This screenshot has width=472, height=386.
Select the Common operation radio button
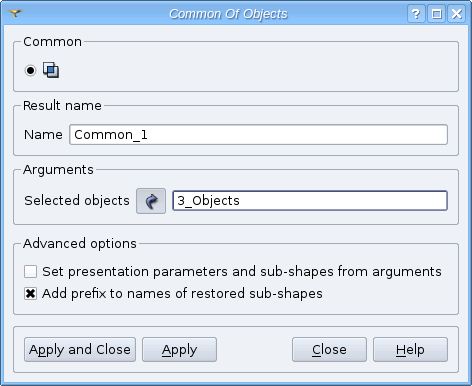pos(30,71)
